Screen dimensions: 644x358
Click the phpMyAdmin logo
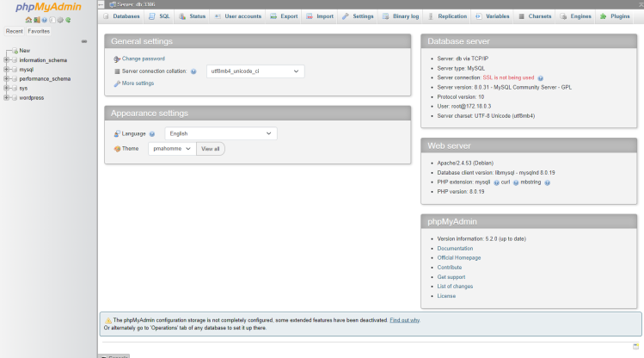pos(48,7)
